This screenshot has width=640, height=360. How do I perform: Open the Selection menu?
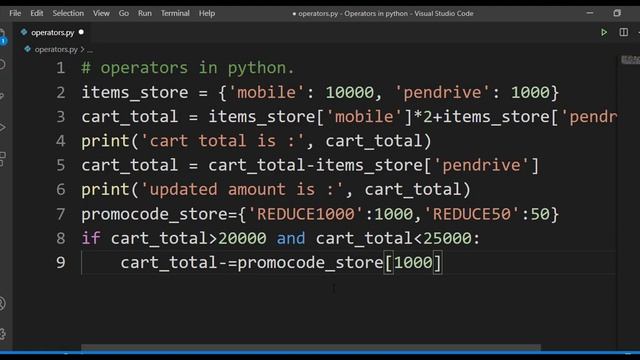pos(68,13)
